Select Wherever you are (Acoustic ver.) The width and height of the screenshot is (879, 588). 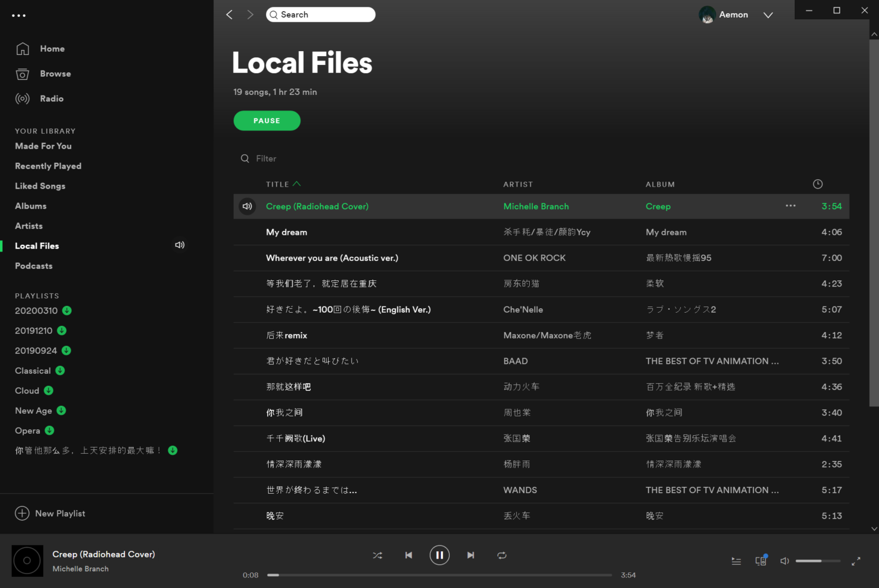(332, 258)
